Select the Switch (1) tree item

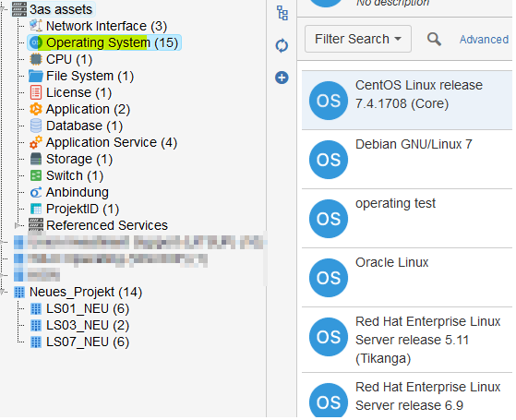75,175
